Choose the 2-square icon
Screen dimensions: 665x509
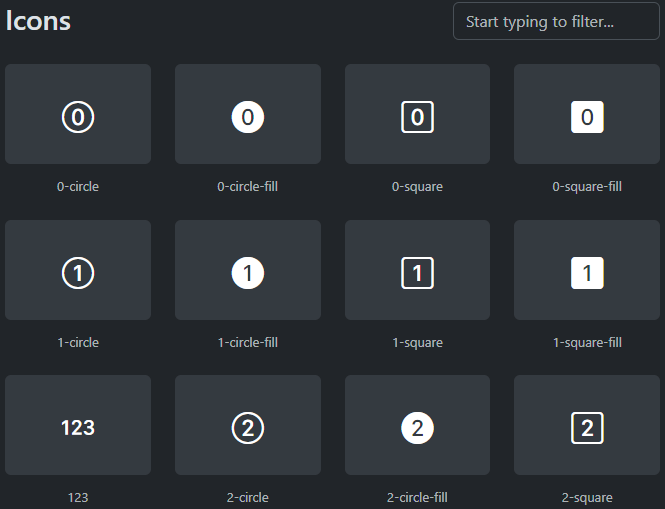coord(587,426)
